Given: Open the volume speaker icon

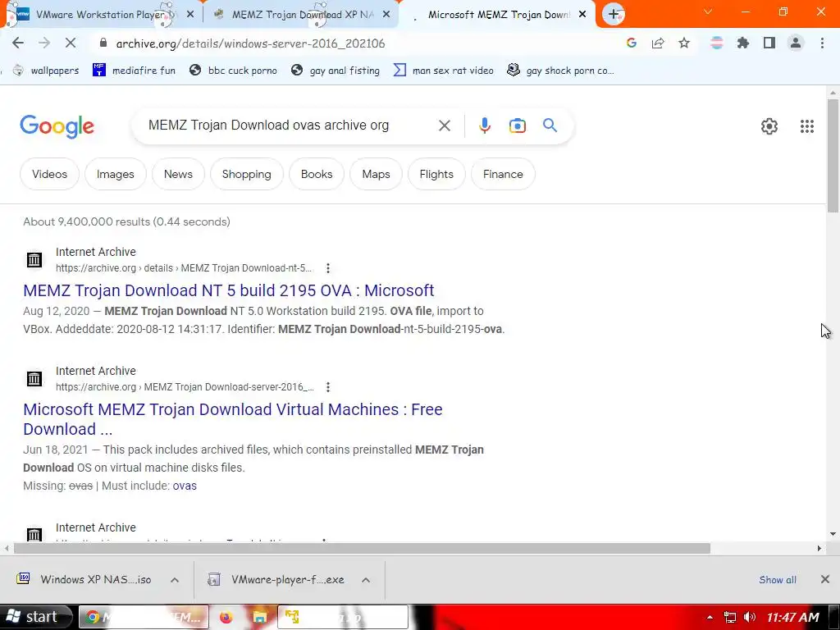Looking at the screenshot, I should click(x=750, y=617).
